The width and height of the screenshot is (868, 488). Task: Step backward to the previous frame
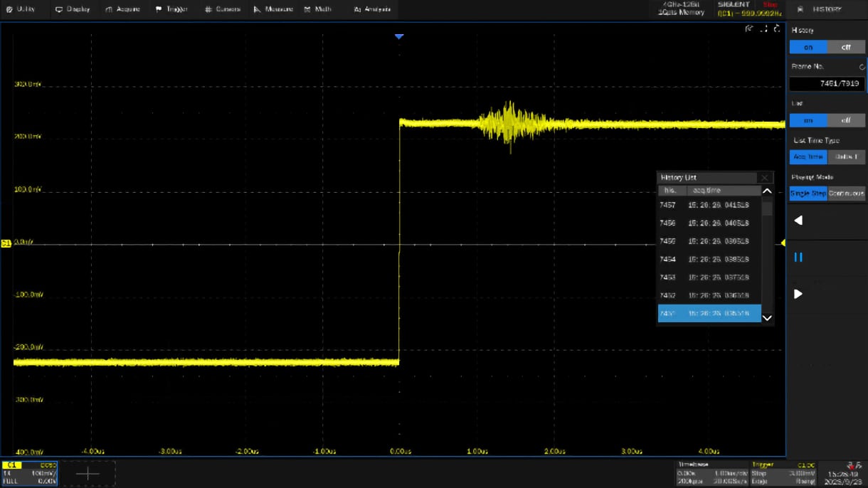798,221
